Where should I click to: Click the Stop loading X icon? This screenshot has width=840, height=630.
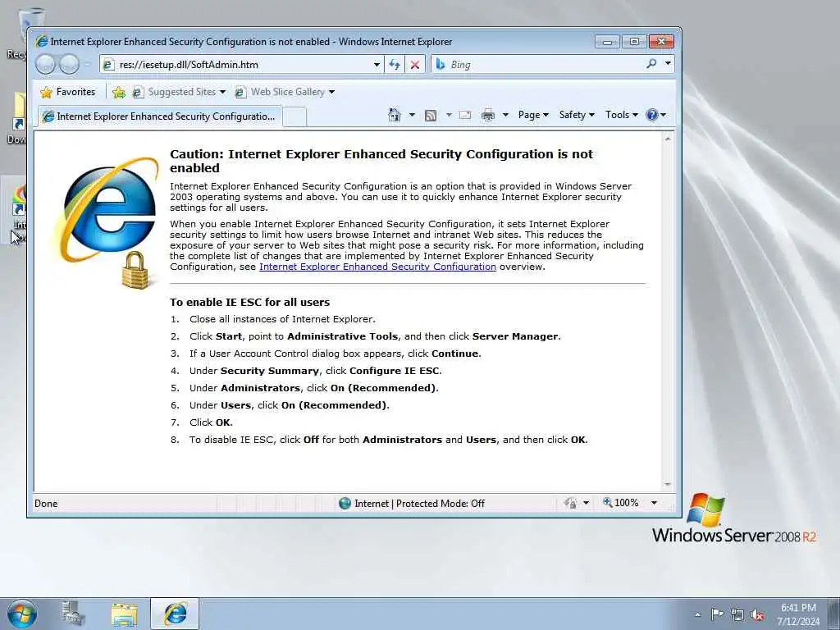[414, 65]
